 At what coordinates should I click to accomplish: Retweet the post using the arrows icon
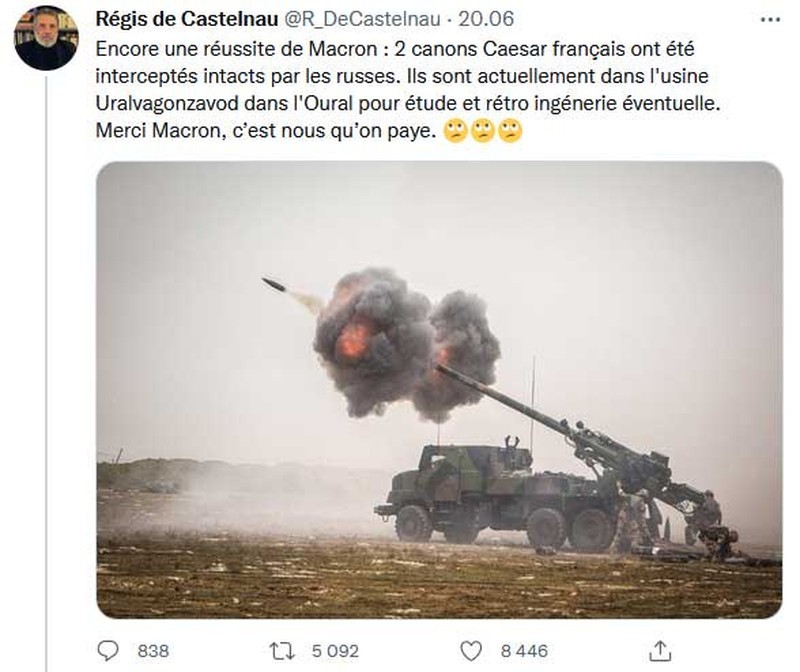tap(282, 650)
